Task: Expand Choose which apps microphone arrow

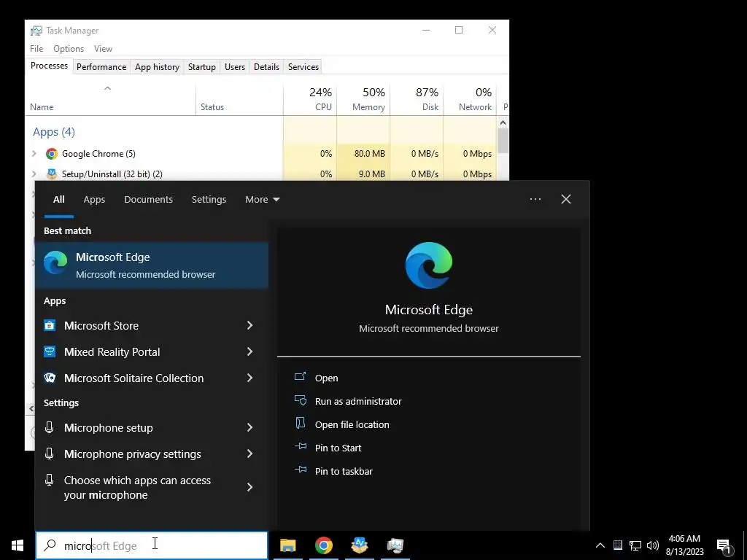Action: (249, 487)
